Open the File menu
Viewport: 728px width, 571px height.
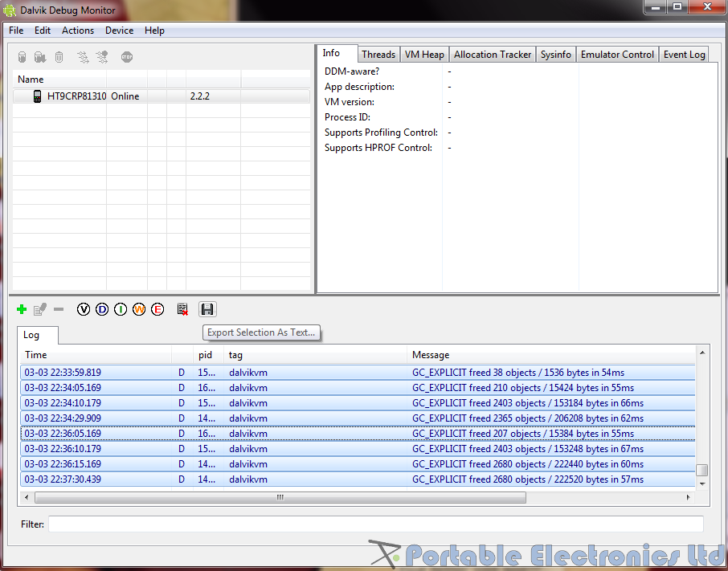(x=16, y=31)
